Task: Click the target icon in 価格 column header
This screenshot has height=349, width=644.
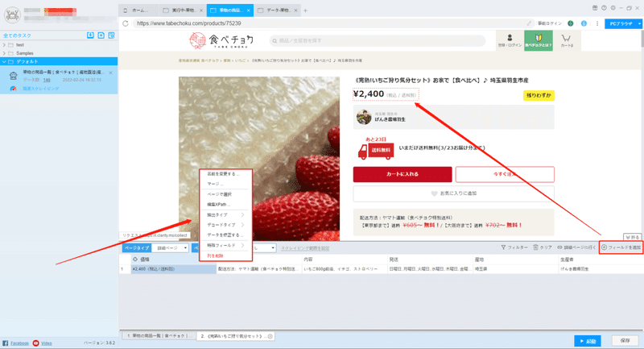Action: (x=134, y=260)
